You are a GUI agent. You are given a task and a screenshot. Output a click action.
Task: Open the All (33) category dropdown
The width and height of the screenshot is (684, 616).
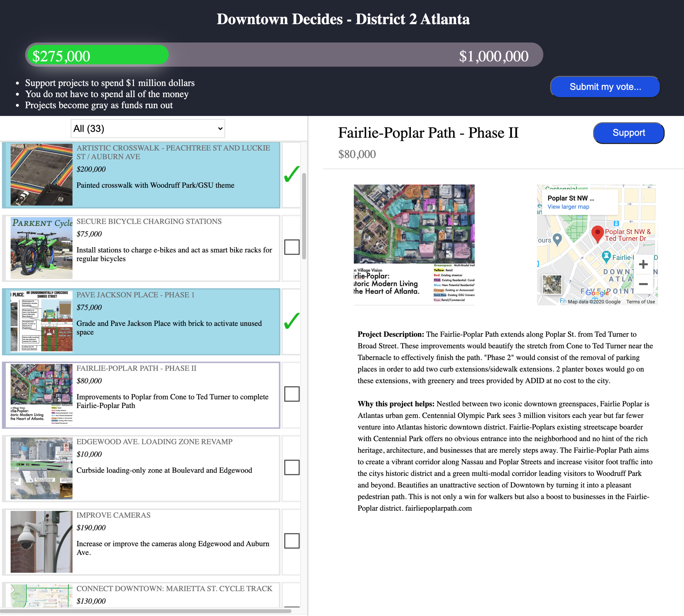[x=148, y=129]
